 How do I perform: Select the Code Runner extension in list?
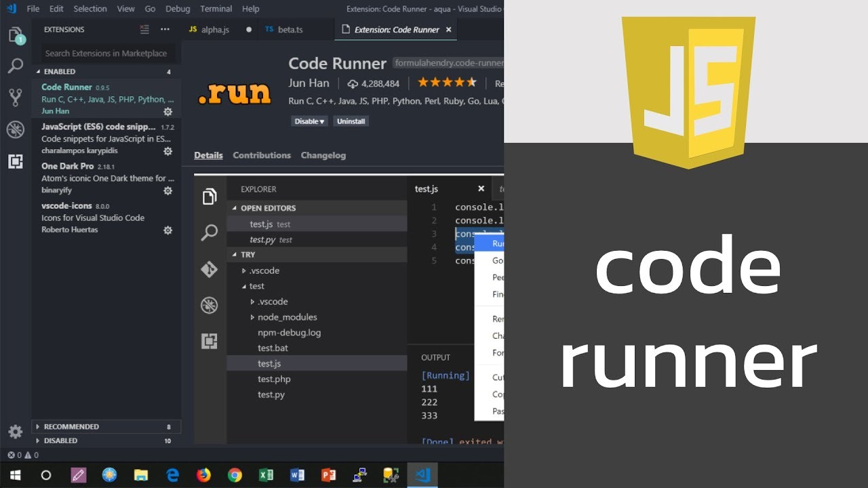[x=106, y=99]
